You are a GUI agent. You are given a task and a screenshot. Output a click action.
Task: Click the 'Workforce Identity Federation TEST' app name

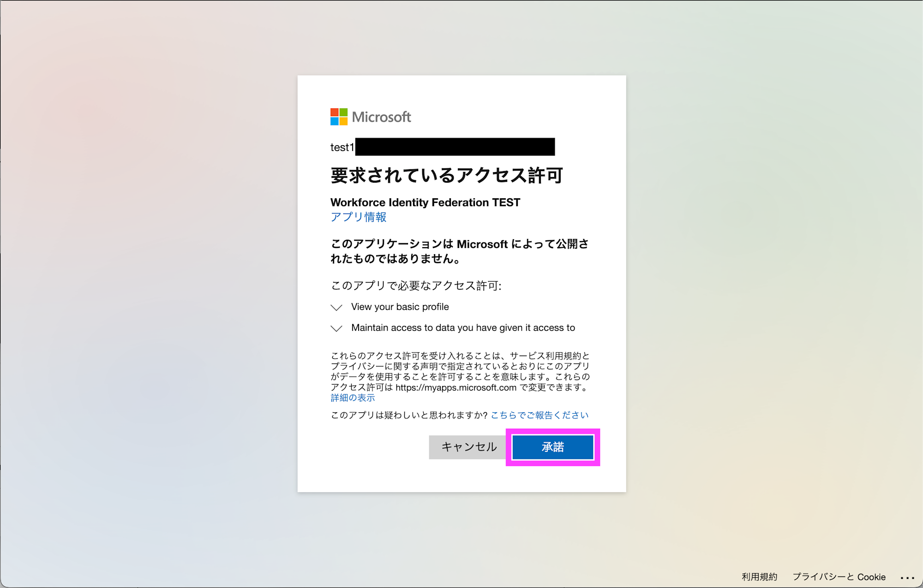click(425, 202)
